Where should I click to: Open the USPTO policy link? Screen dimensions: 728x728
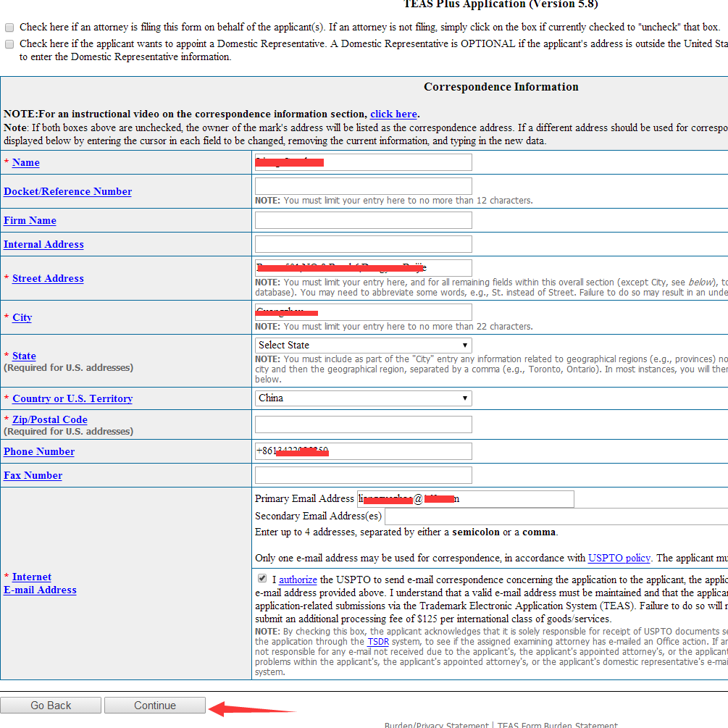click(x=619, y=558)
